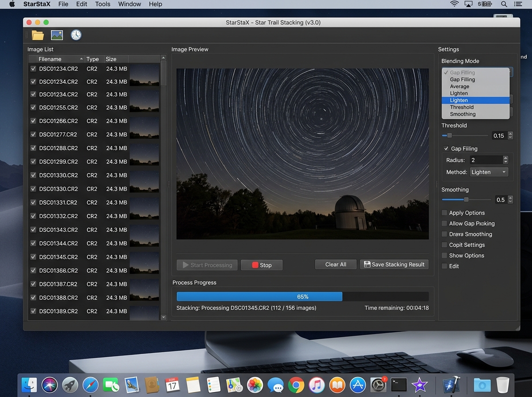The image size is (532, 397).
Task: Uncheck the DSC01277.CR2 image checkbox
Action: (x=33, y=134)
